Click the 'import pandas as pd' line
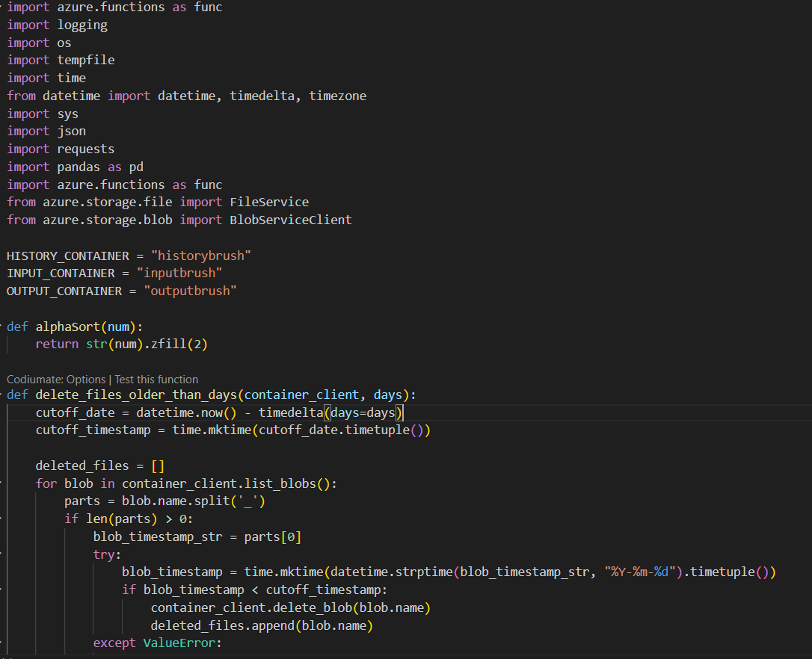 point(75,167)
